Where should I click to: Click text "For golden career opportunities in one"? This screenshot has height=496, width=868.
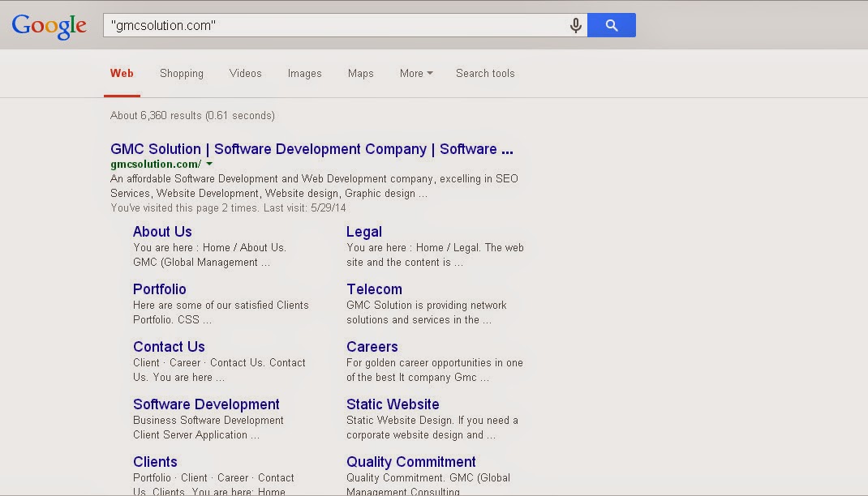point(435,363)
